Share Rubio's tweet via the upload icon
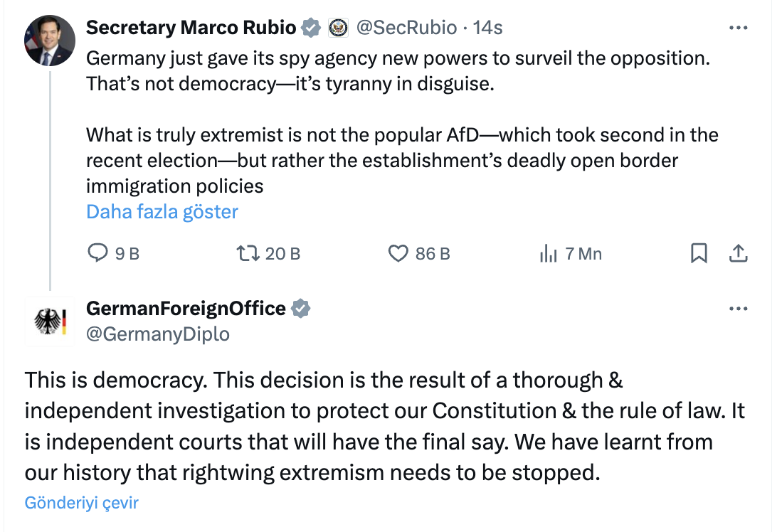The width and height of the screenshot is (777, 532). [x=738, y=253]
